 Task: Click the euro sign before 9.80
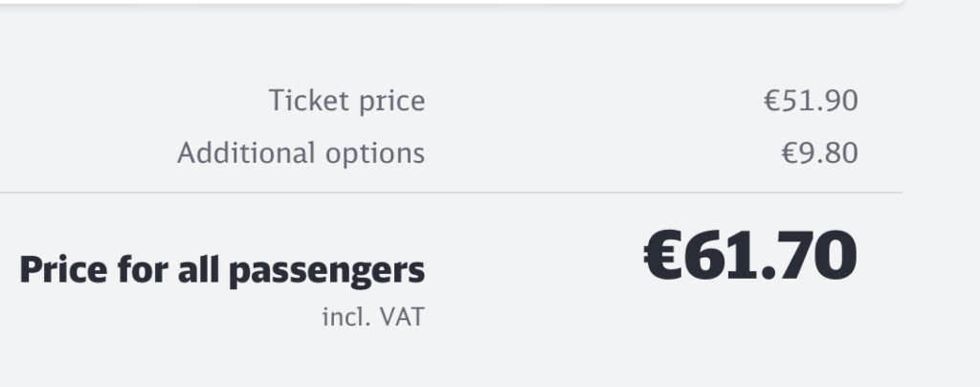coord(790,154)
